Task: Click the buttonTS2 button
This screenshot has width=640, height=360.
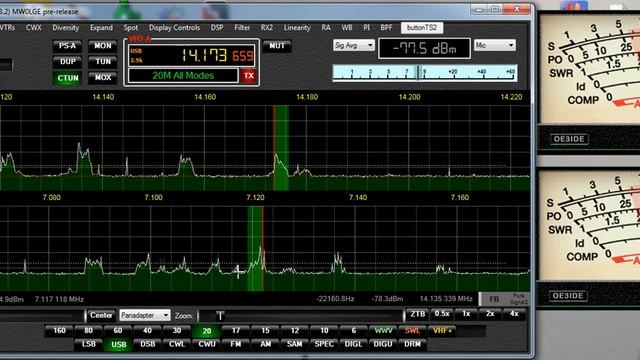Action: pyautogui.click(x=422, y=28)
